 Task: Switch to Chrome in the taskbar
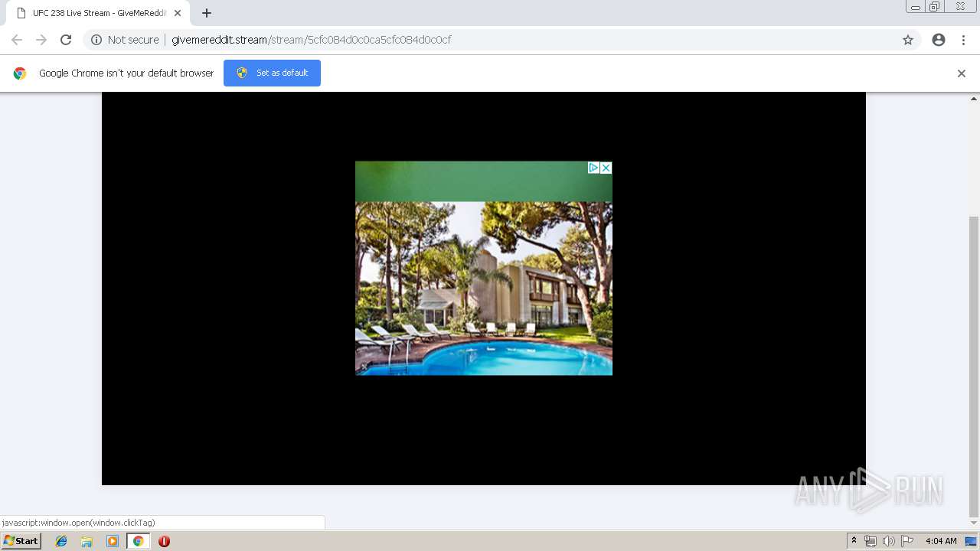[x=138, y=541]
